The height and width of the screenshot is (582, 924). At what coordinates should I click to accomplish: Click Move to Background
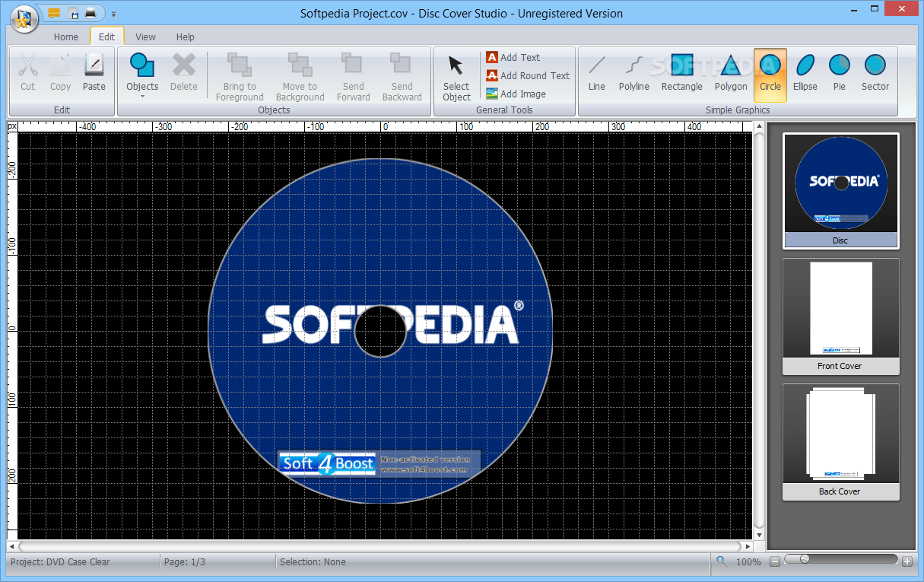[300, 76]
